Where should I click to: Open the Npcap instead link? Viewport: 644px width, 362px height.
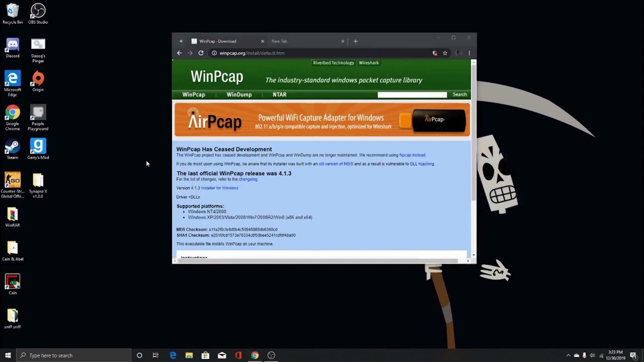pyautogui.click(x=412, y=155)
